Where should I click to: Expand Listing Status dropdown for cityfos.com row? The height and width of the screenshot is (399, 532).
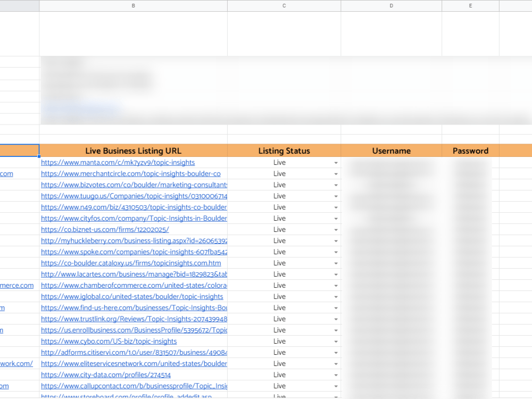tap(336, 219)
